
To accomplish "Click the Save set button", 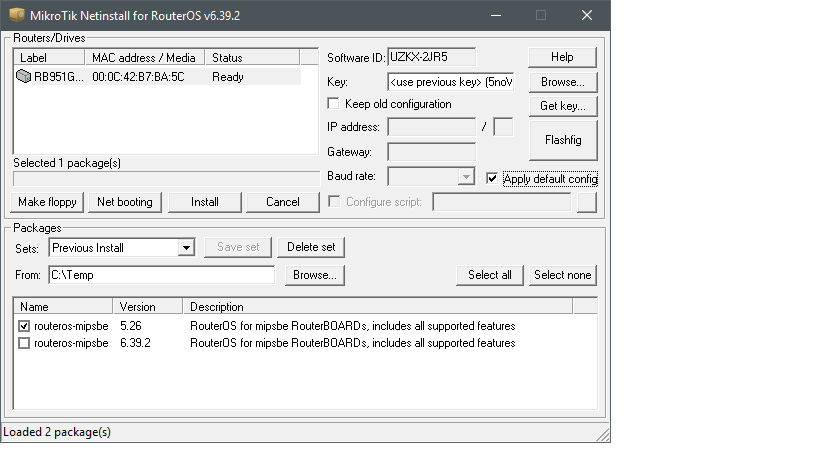I will 238,247.
